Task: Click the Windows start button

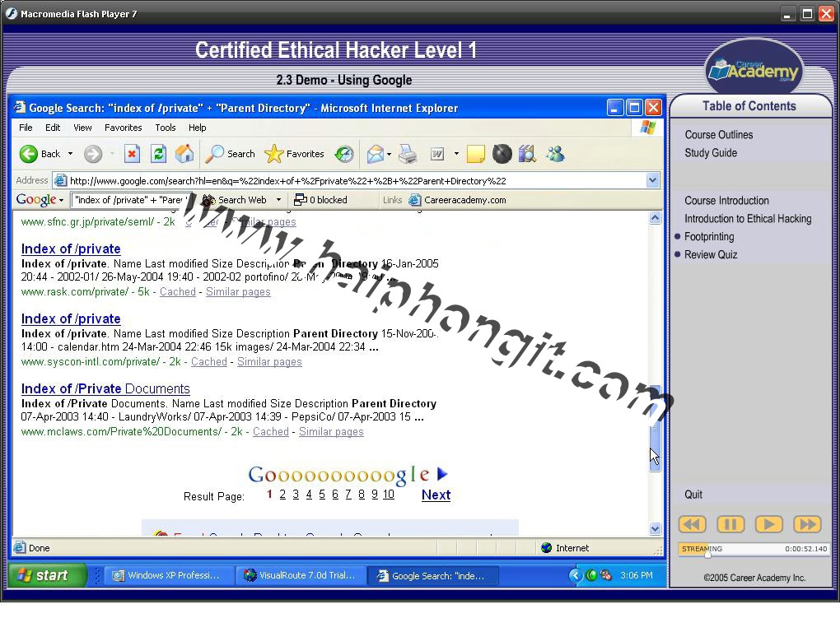Action: coord(48,576)
